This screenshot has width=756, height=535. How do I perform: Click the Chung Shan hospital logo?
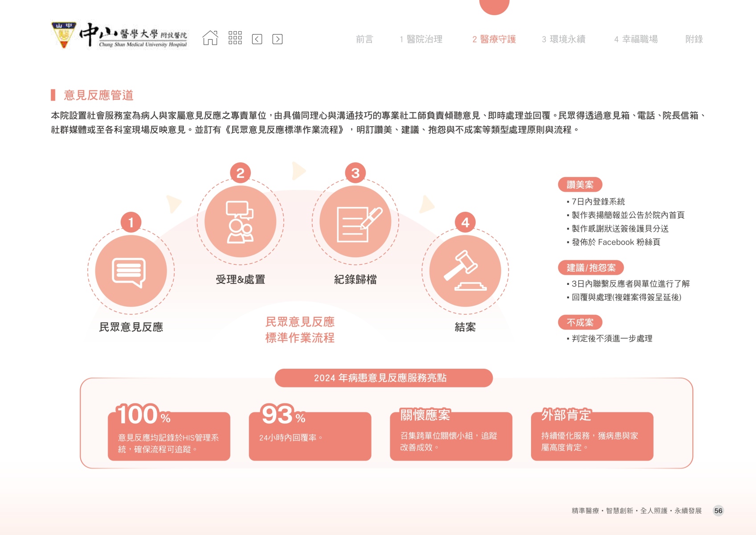(120, 35)
